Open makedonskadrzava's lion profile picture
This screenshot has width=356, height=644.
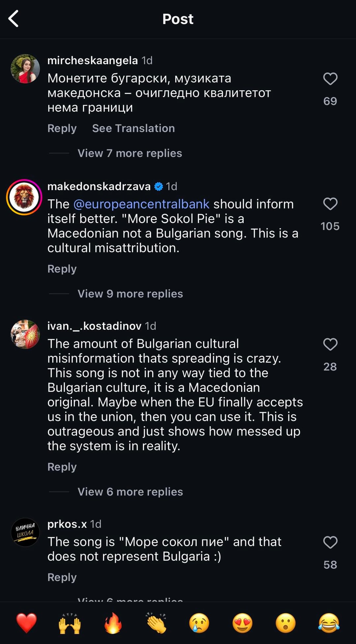pos(24,197)
